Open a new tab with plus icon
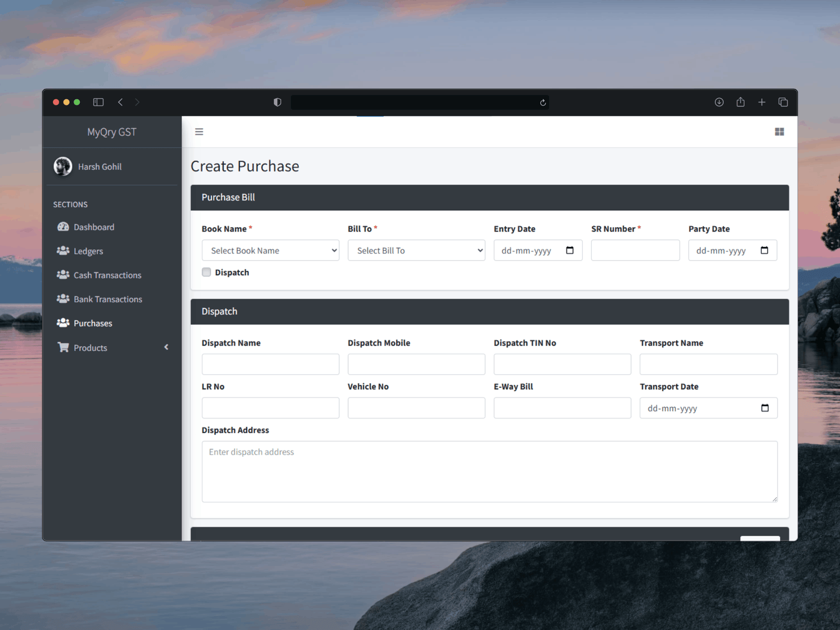Viewport: 840px width, 630px height. [762, 102]
